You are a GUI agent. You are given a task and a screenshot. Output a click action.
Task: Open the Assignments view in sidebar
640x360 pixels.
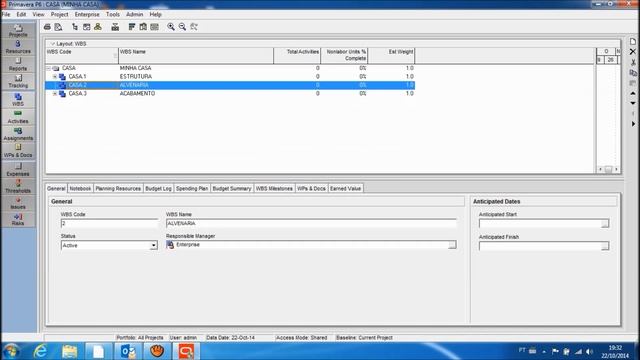[18, 134]
